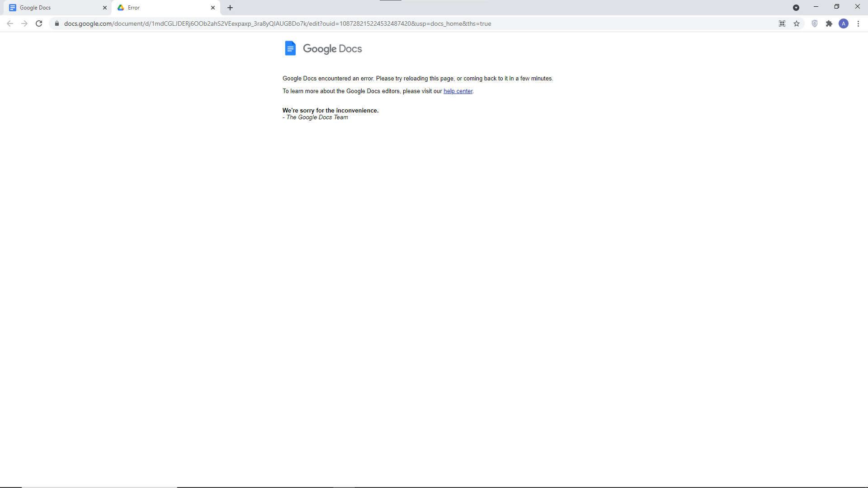Go forward to next page
868x488 pixels.
click(24, 23)
